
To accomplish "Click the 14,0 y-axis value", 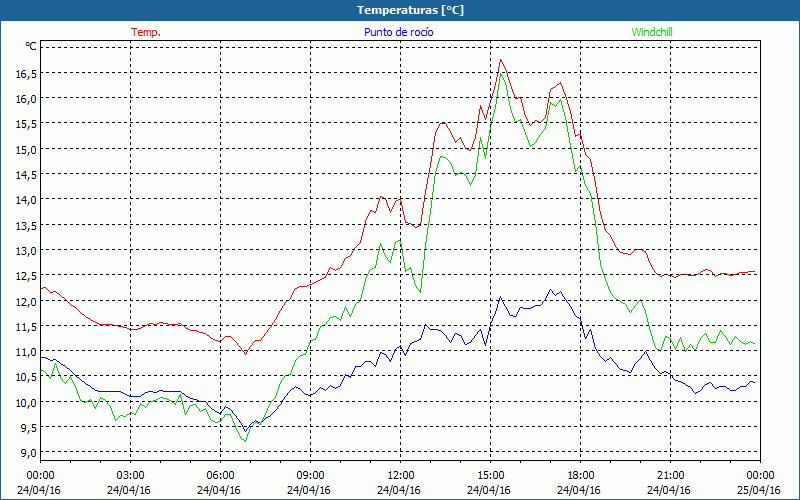I will pyautogui.click(x=26, y=200).
